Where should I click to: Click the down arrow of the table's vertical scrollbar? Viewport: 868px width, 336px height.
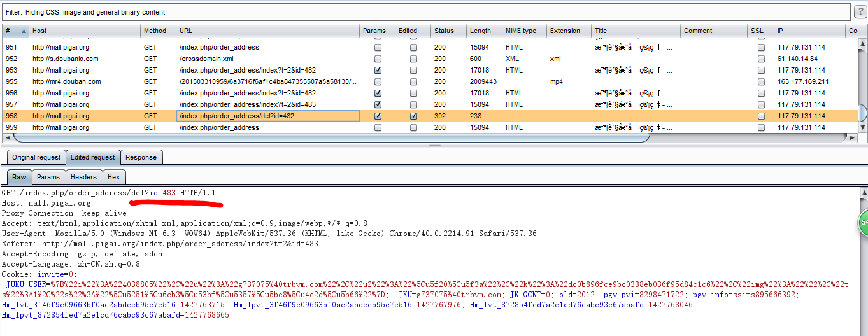(863, 128)
